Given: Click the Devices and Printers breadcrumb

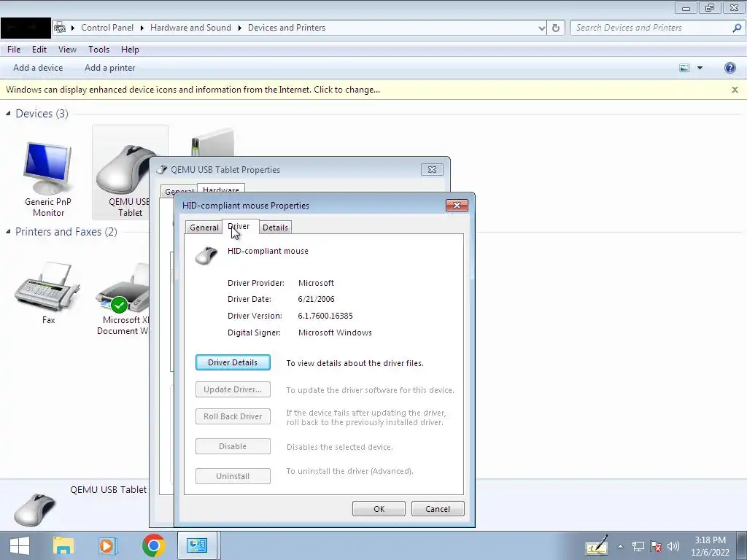Looking at the screenshot, I should [x=286, y=28].
